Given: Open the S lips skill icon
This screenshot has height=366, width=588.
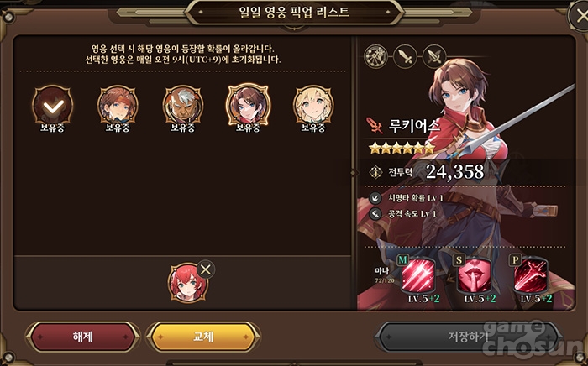Looking at the screenshot, I should 474,275.
